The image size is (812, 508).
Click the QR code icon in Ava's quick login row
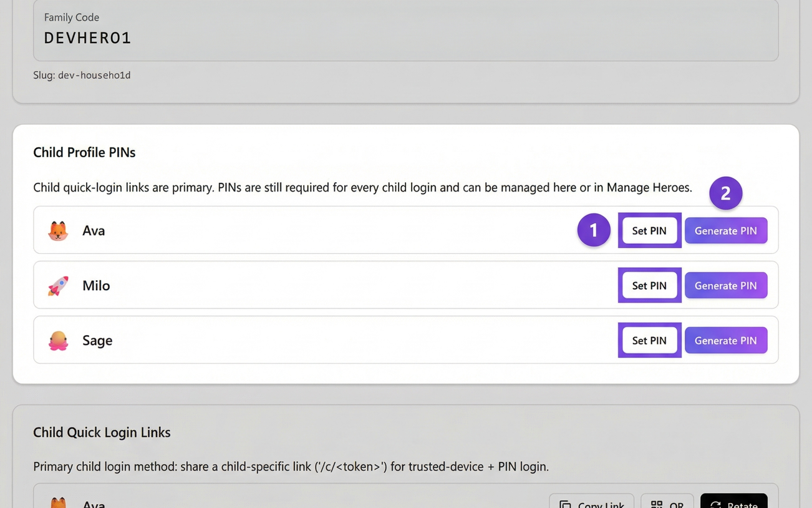655,505
